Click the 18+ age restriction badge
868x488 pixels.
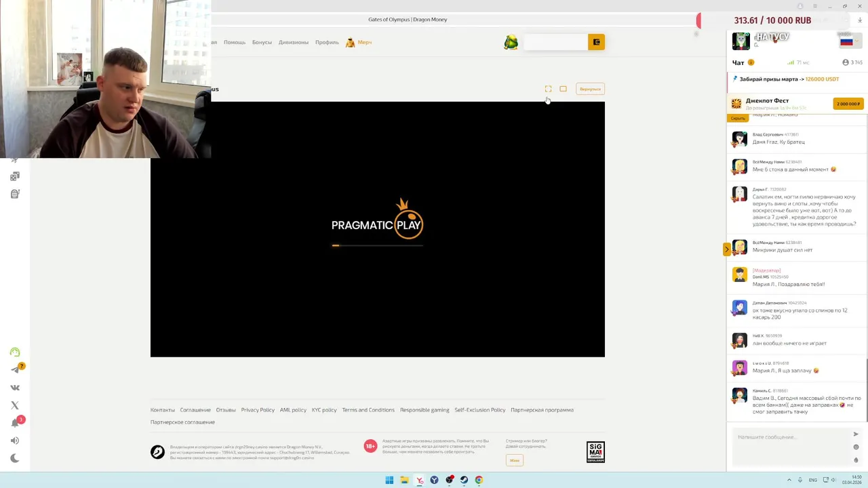[370, 445]
